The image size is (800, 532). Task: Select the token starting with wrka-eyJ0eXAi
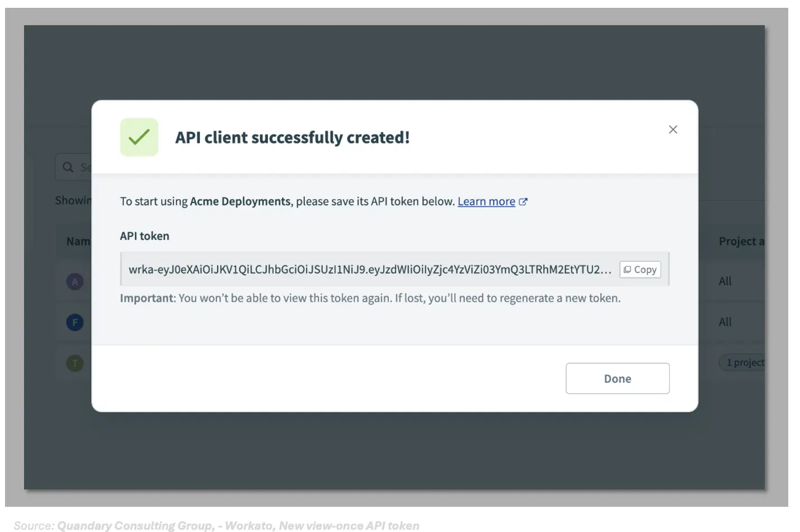(369, 269)
